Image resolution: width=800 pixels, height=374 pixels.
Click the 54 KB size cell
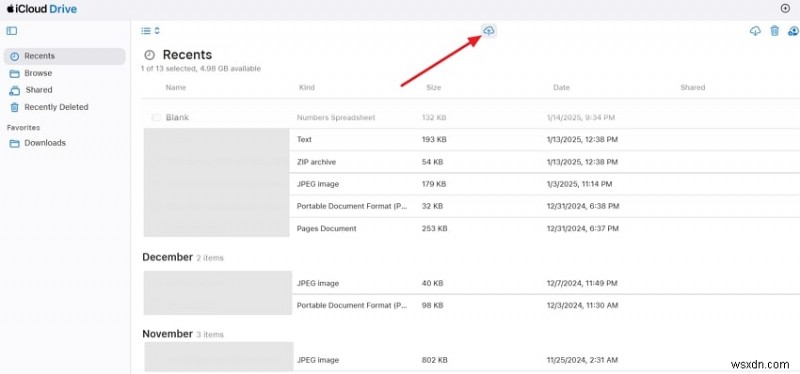click(x=433, y=162)
